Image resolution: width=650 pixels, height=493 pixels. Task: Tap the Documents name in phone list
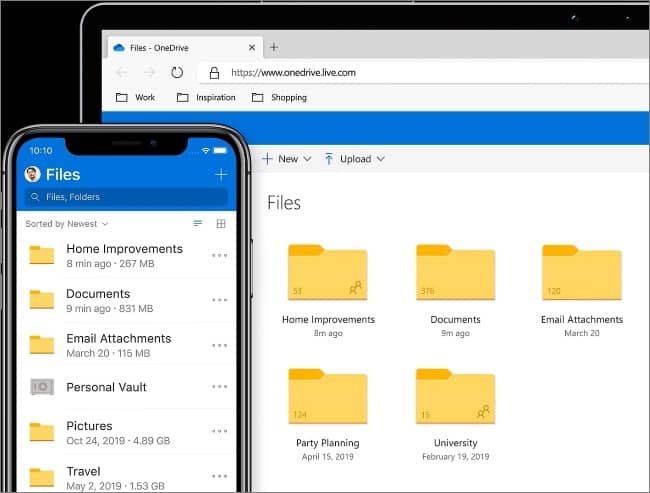(x=98, y=294)
